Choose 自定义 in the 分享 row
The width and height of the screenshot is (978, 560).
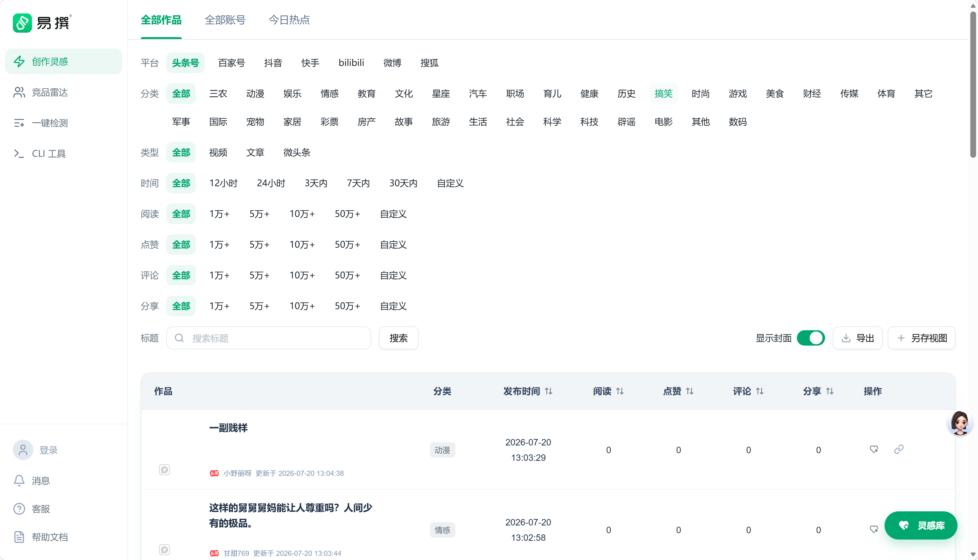pos(393,306)
